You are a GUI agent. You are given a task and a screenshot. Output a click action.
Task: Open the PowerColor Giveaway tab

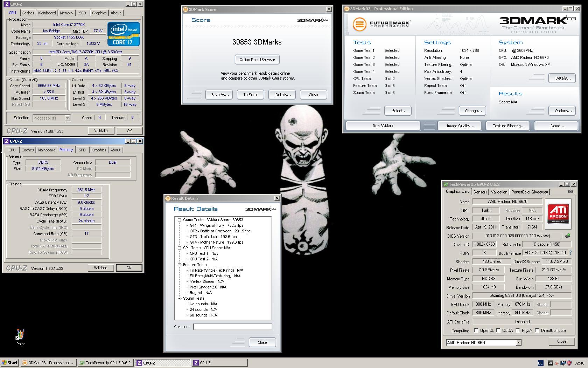(529, 192)
